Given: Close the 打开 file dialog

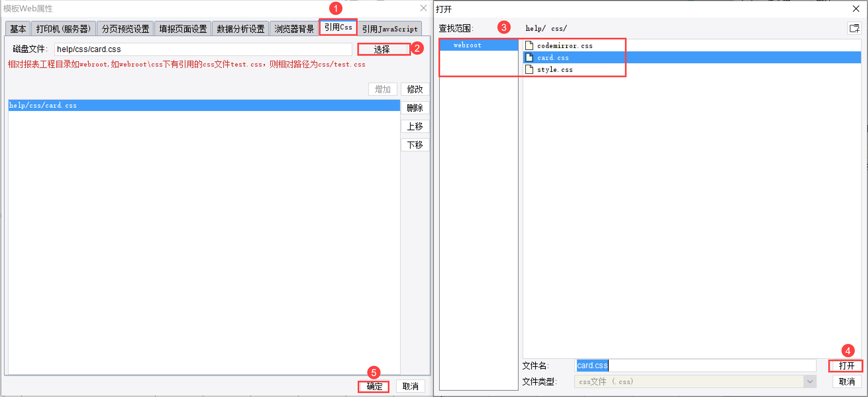Looking at the screenshot, I should pyautogui.click(x=856, y=9).
